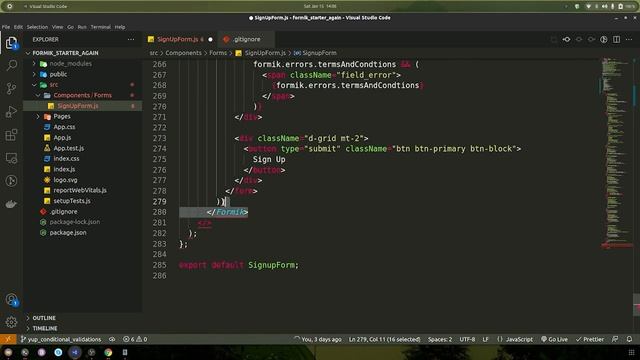Switch branch yup_conditional_validations

(61, 339)
